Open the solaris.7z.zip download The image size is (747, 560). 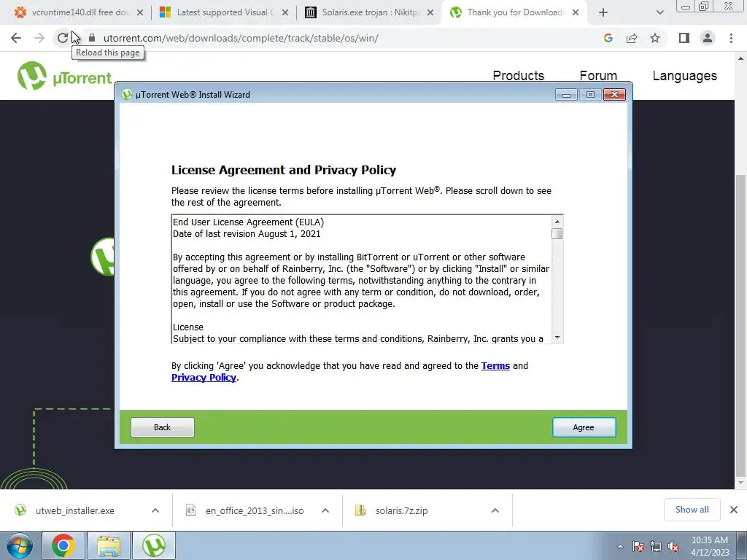402,510
